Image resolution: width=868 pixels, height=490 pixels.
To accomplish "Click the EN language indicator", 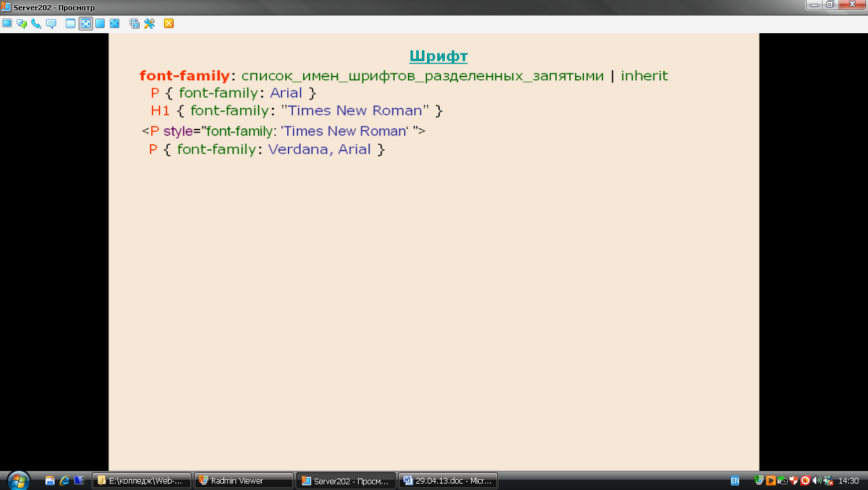I will [x=735, y=481].
